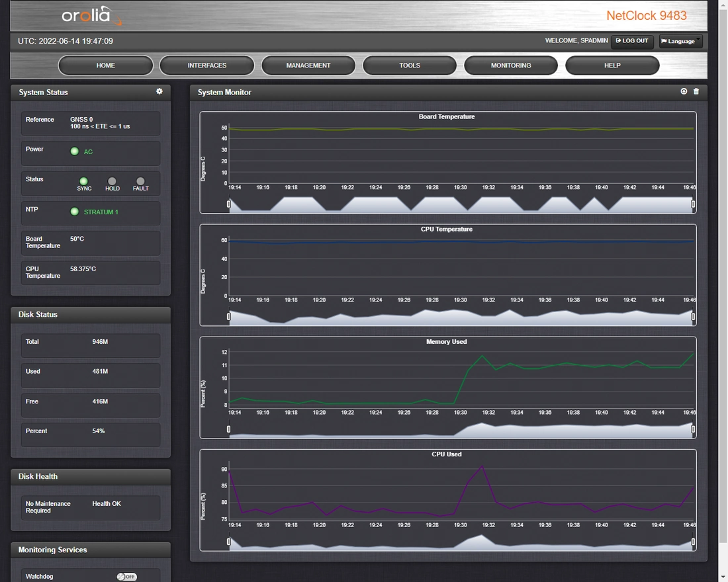728x582 pixels.
Task: Grab left range handle of Board Temperature chart
Action: 228,204
